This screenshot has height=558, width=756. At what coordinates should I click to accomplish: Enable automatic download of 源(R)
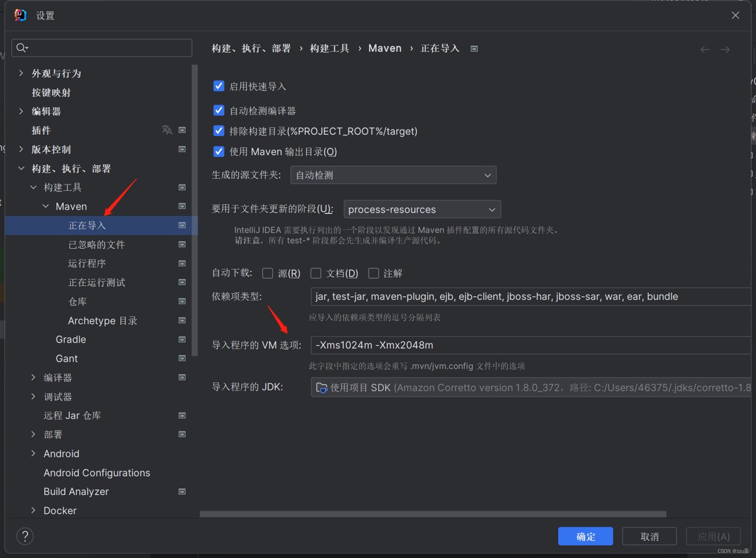[x=268, y=273]
